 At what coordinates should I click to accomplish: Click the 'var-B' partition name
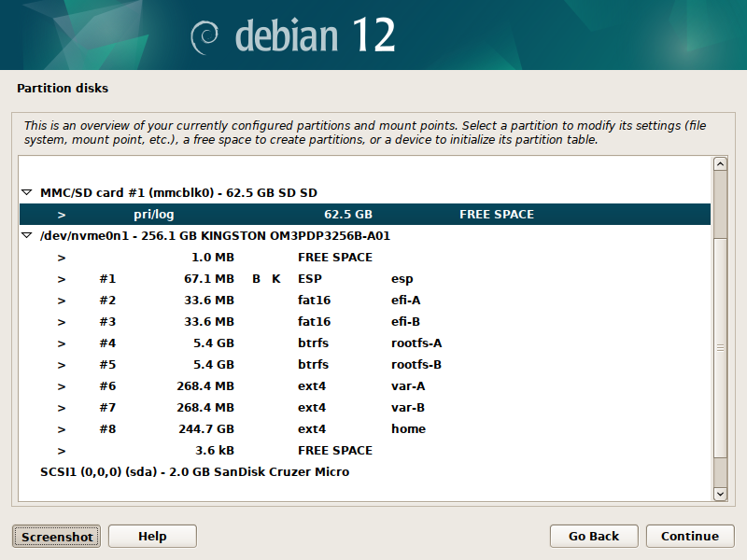point(408,407)
